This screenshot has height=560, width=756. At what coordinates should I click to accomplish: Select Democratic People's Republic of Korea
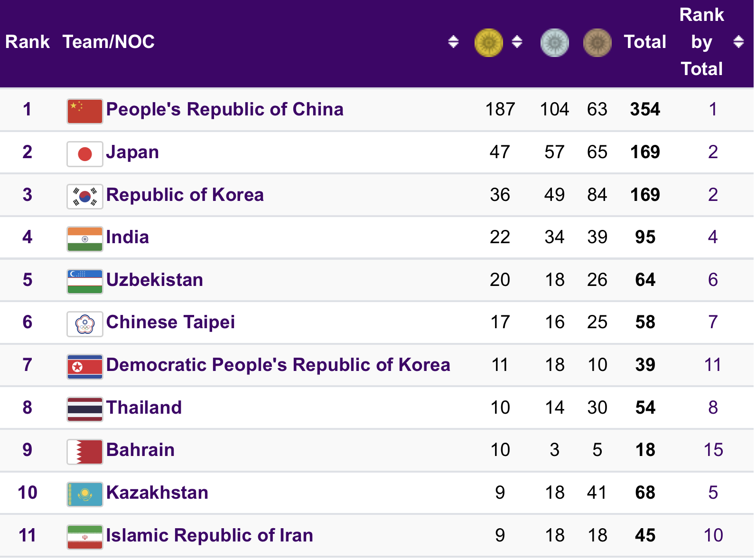tap(278, 365)
